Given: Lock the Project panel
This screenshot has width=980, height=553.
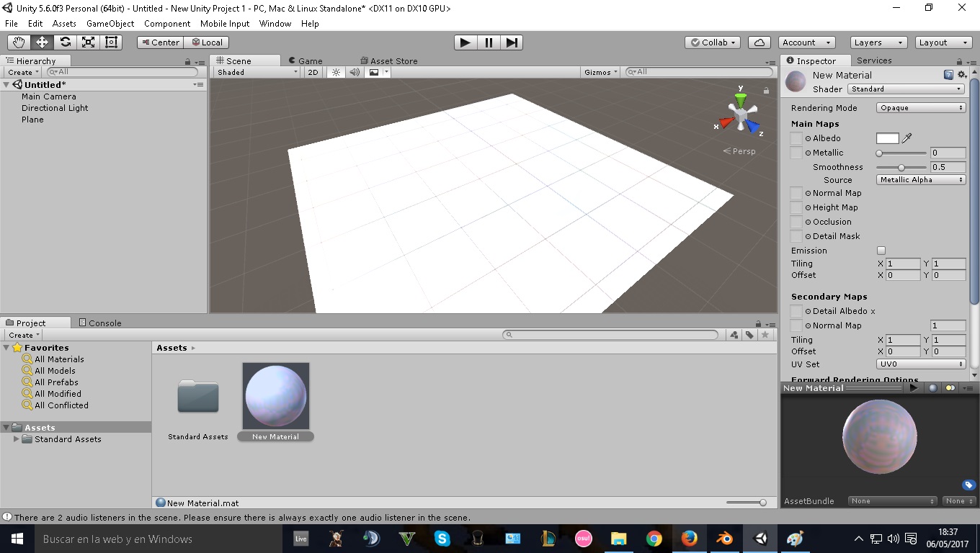Looking at the screenshot, I should pos(758,324).
